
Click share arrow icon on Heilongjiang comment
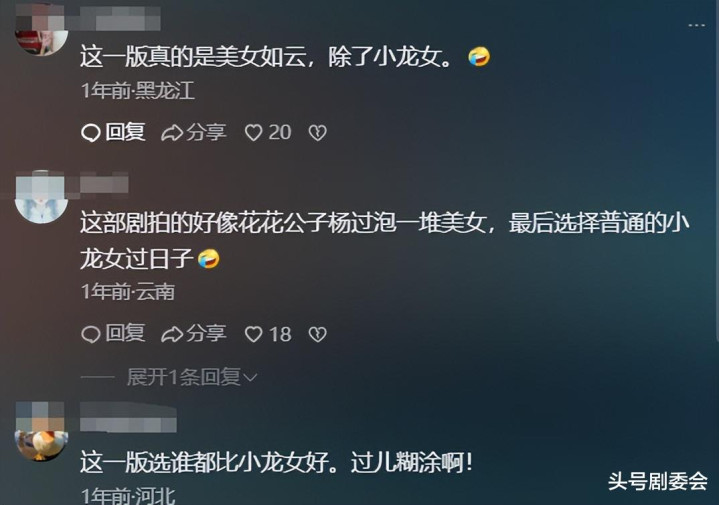[x=172, y=133]
